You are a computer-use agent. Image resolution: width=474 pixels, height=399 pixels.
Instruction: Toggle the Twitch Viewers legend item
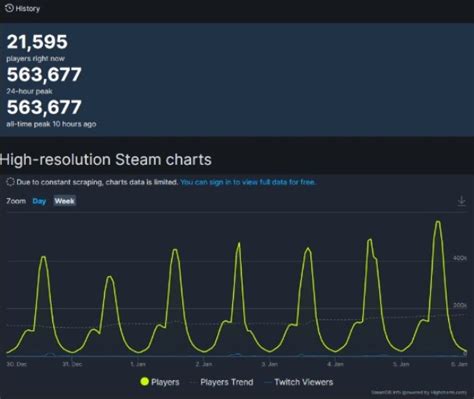pos(299,382)
